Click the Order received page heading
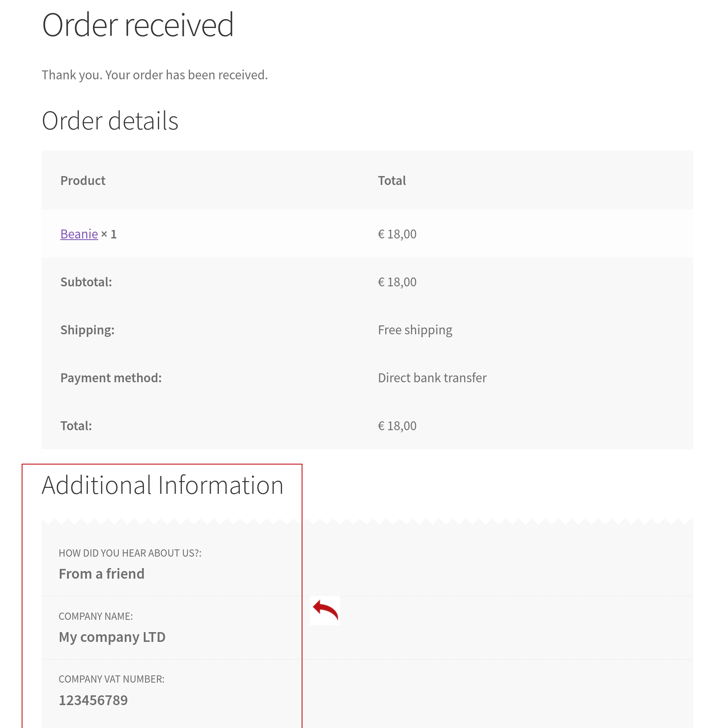This screenshot has width=728, height=728. 138,25
